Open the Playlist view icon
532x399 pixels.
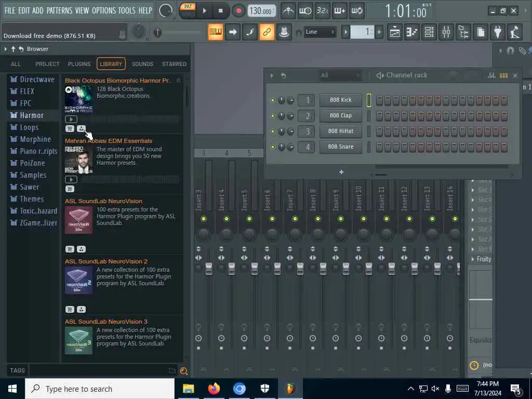(395, 32)
